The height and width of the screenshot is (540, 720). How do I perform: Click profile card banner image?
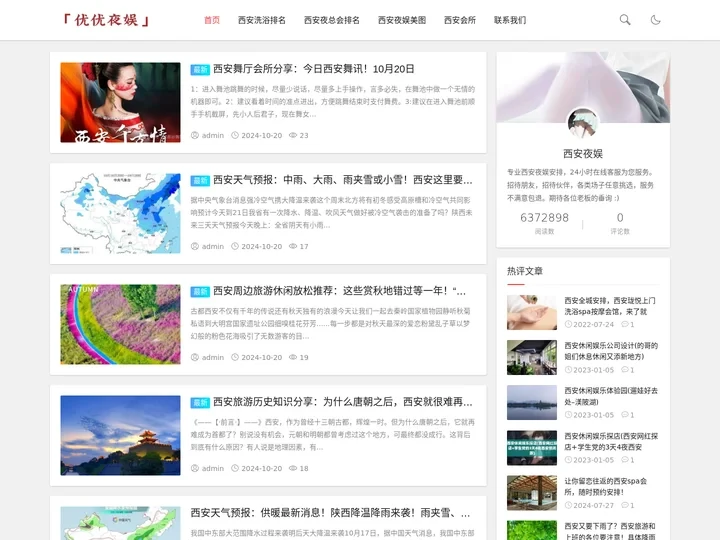coord(583,87)
